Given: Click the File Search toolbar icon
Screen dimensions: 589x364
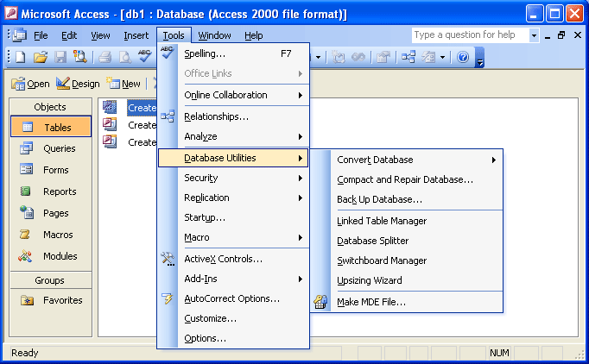Looking at the screenshot, I should point(79,57).
